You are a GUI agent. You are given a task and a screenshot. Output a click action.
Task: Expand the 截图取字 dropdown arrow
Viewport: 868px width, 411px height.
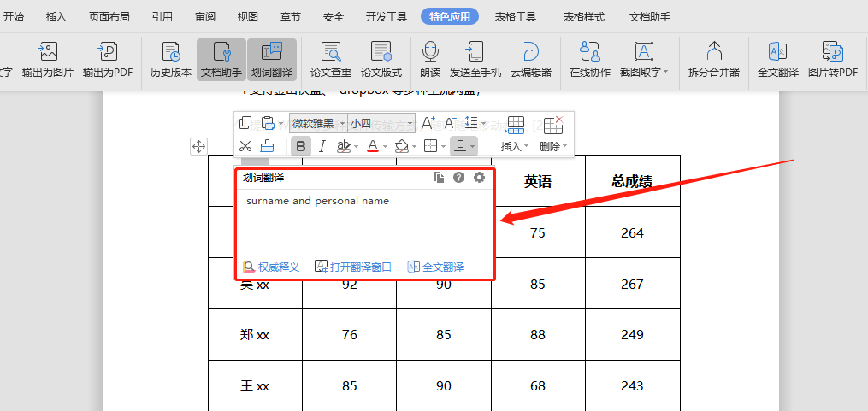[x=666, y=73]
